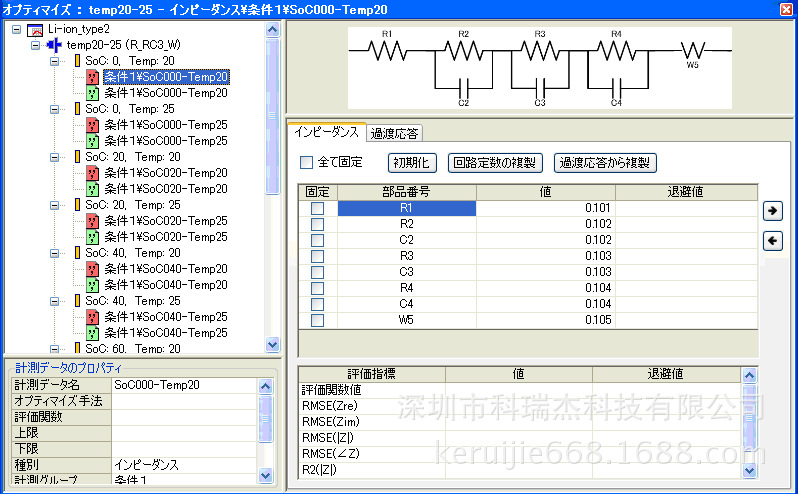Viewport: 798px width, 494px height.
Task: Click the right arrow button beside the parameter table
Action: [773, 211]
